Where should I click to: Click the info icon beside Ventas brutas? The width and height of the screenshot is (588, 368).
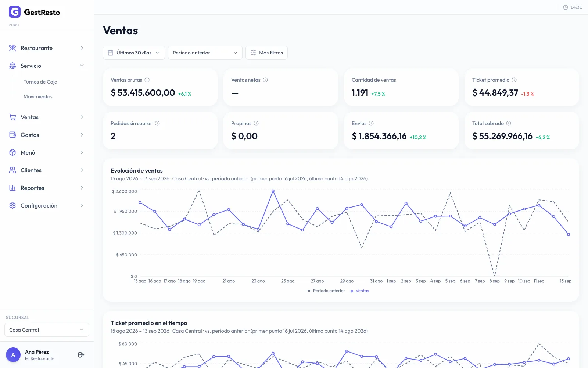[147, 80]
